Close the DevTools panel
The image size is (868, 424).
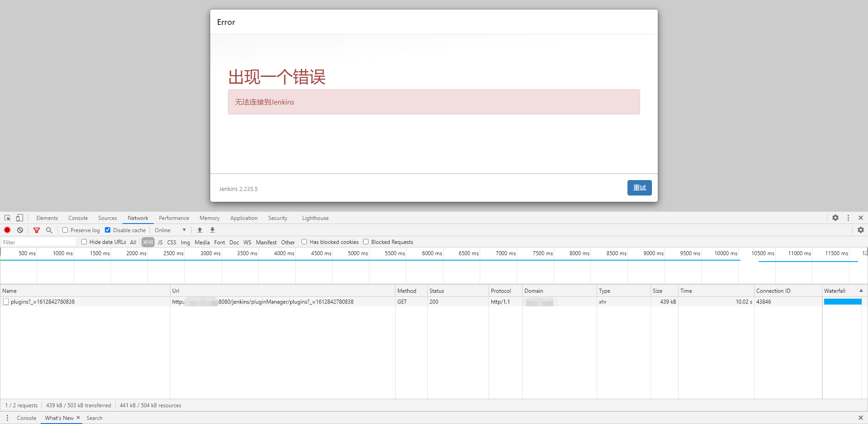click(x=861, y=218)
